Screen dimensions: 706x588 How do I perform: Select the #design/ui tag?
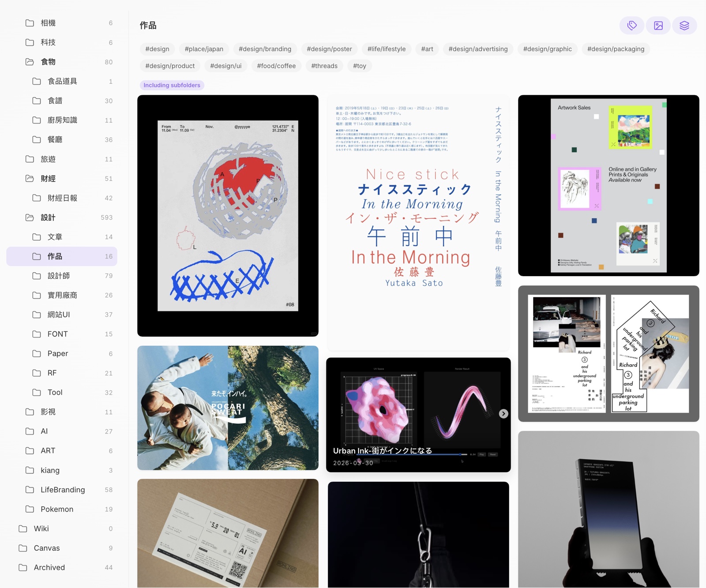tap(225, 66)
